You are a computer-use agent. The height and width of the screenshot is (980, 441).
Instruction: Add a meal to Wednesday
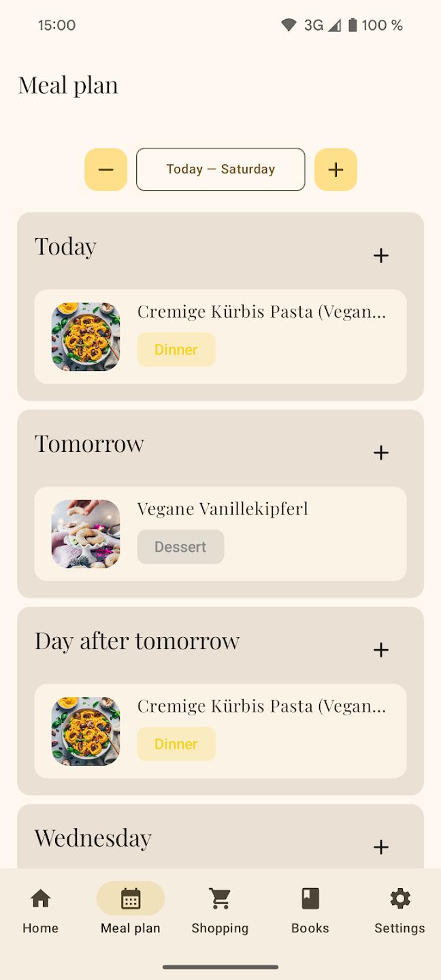pyautogui.click(x=381, y=847)
